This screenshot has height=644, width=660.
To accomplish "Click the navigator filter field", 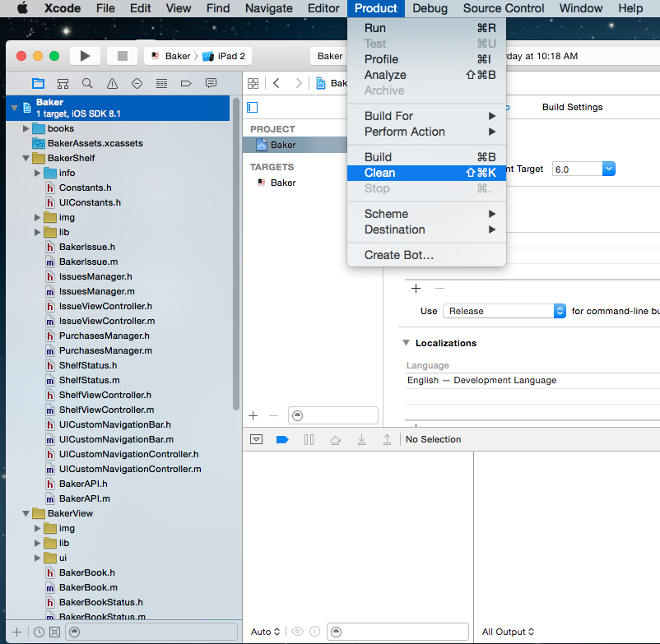I will point(152,632).
